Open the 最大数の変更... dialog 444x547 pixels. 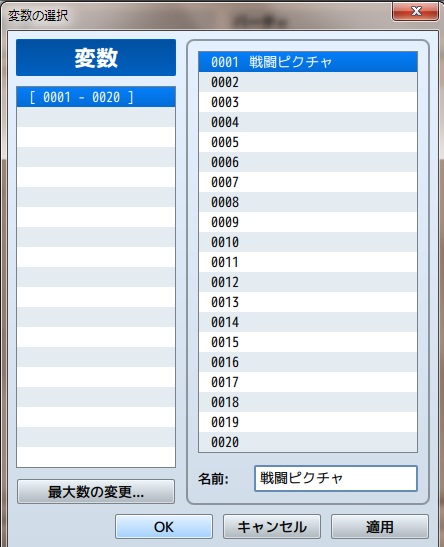(x=96, y=492)
